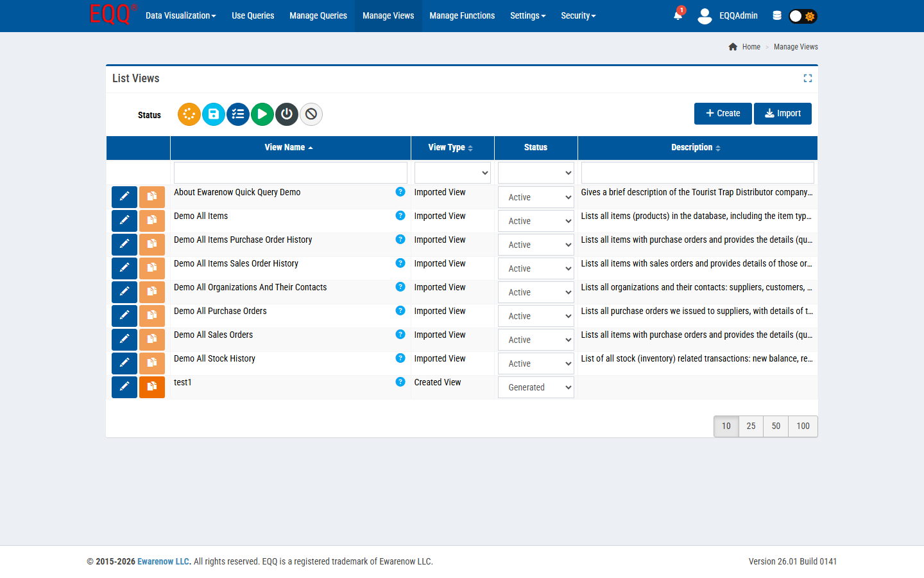Click the green play status filter icon
This screenshot has height=578, width=924.
[262, 114]
